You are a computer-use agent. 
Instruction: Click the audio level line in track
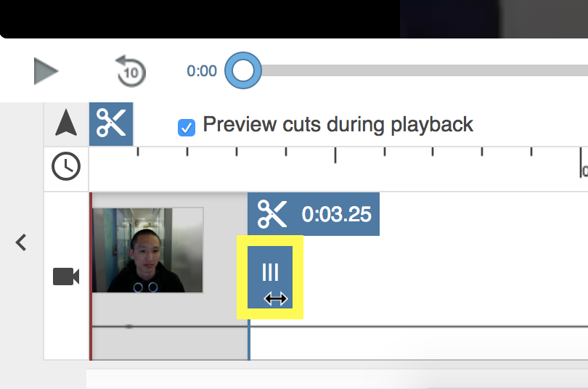click(340, 327)
